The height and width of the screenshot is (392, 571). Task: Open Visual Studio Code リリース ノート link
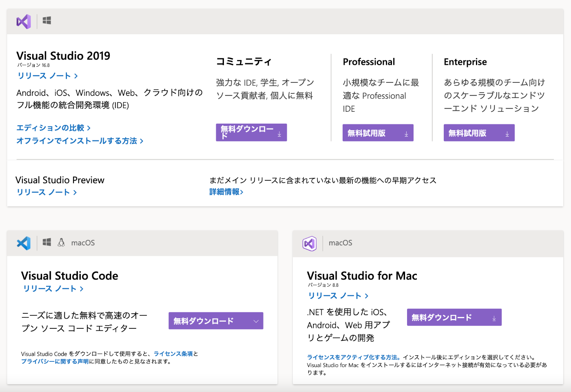coord(53,289)
